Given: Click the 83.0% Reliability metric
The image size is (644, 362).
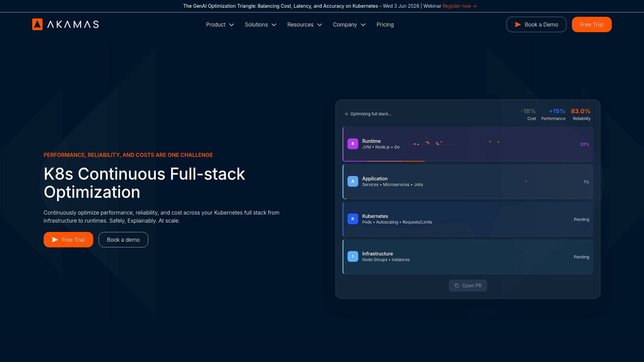Looking at the screenshot, I should [x=581, y=114].
